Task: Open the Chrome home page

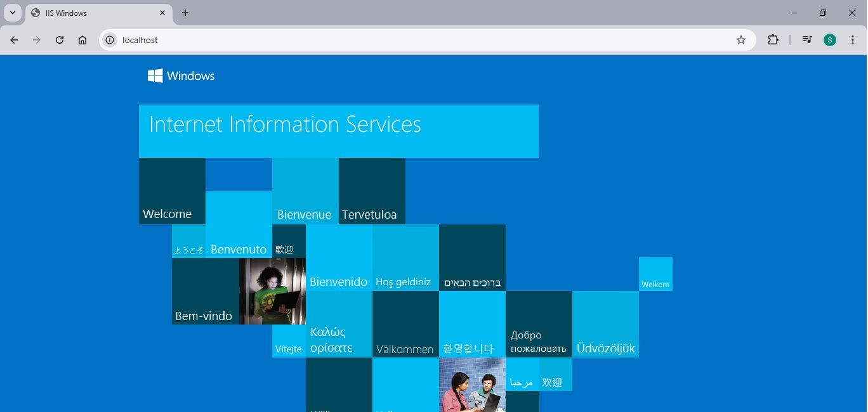Action: click(x=82, y=39)
